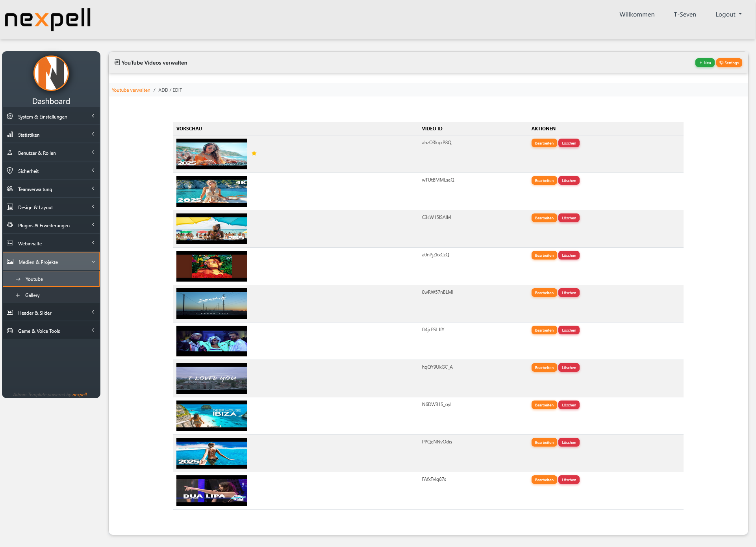
Task: Select Youtube in the sidebar menu
Action: 34,279
